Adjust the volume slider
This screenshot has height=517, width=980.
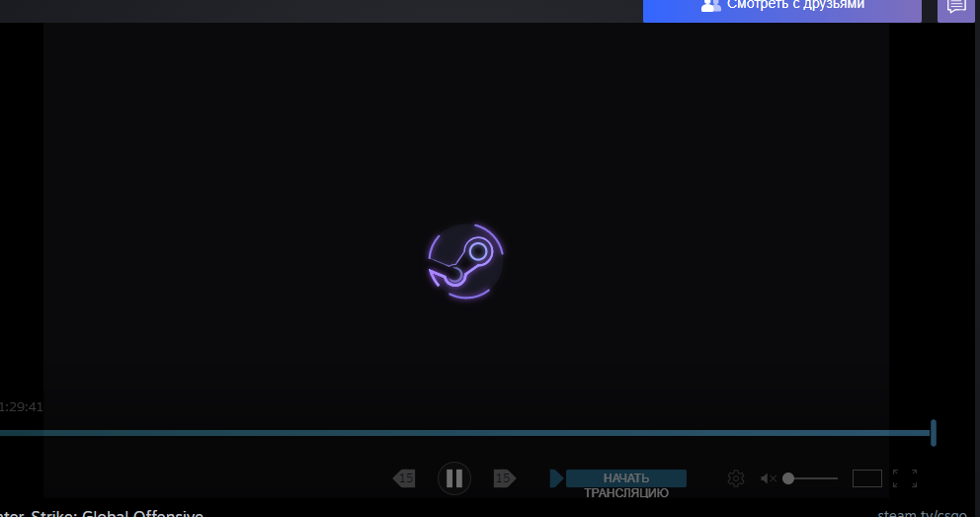pyautogui.click(x=810, y=478)
